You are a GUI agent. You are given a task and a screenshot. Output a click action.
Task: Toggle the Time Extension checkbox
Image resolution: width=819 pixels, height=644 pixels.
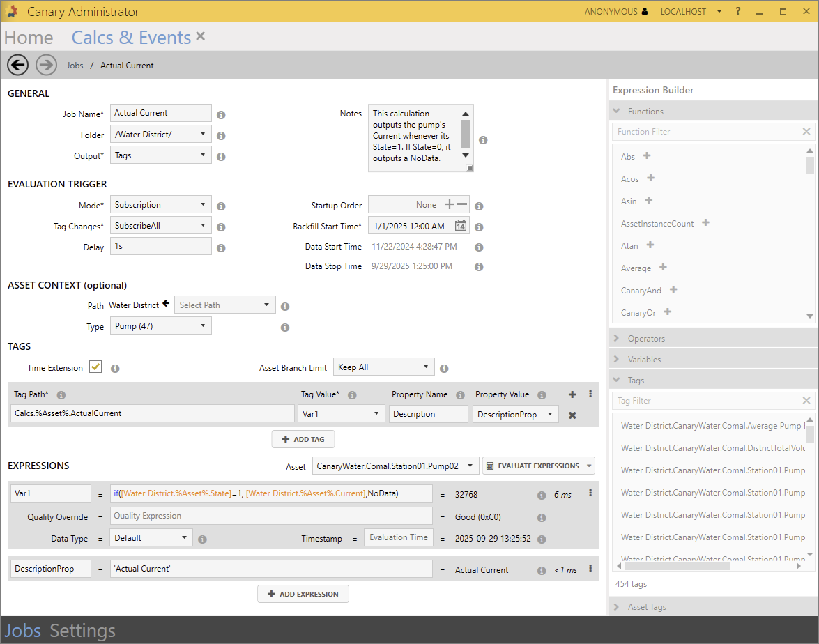(x=95, y=367)
